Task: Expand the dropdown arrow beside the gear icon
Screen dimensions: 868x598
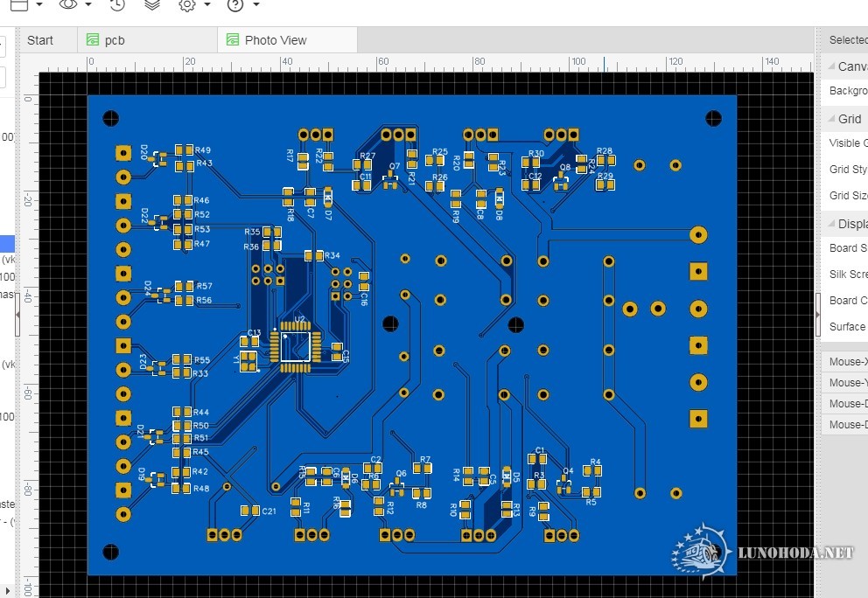Action: (206, 5)
